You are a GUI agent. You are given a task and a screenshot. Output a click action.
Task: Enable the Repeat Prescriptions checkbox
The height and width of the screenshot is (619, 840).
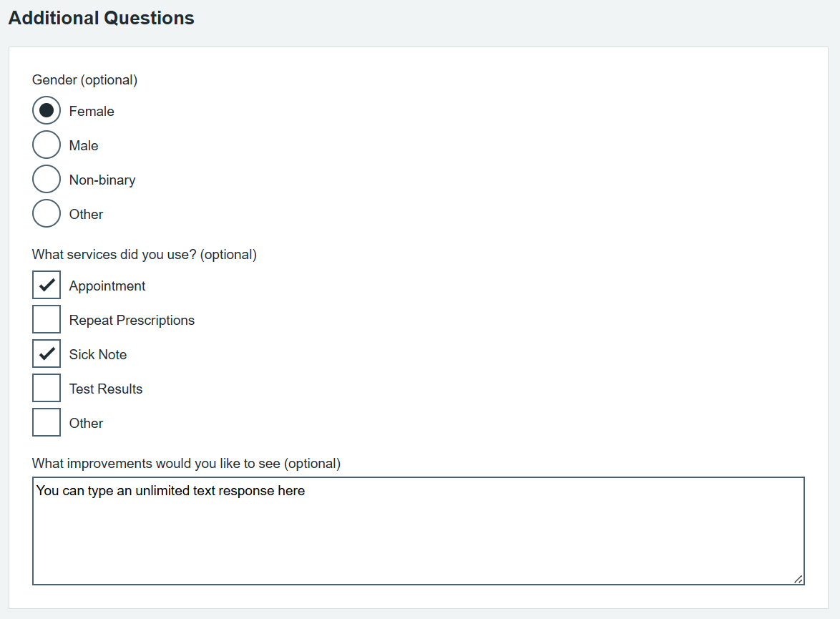(x=47, y=320)
